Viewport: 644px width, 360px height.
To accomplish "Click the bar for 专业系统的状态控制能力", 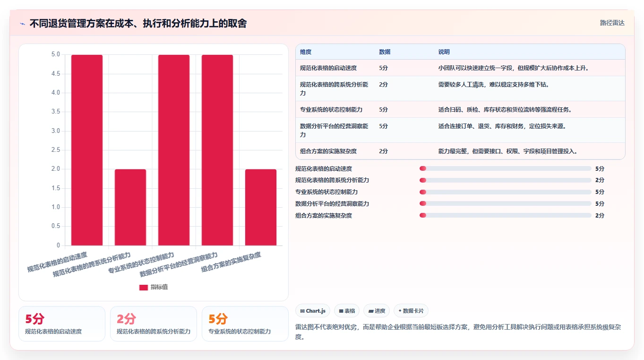I will pos(174,150).
